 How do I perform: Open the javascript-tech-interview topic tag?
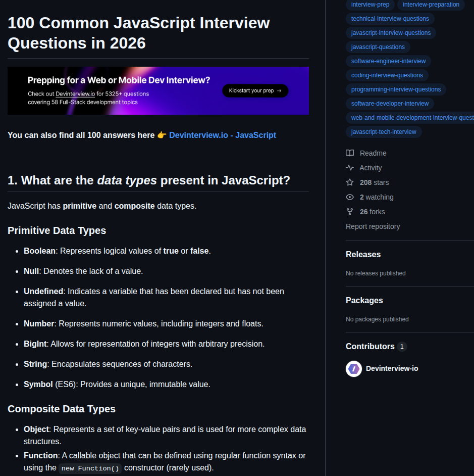click(x=383, y=132)
